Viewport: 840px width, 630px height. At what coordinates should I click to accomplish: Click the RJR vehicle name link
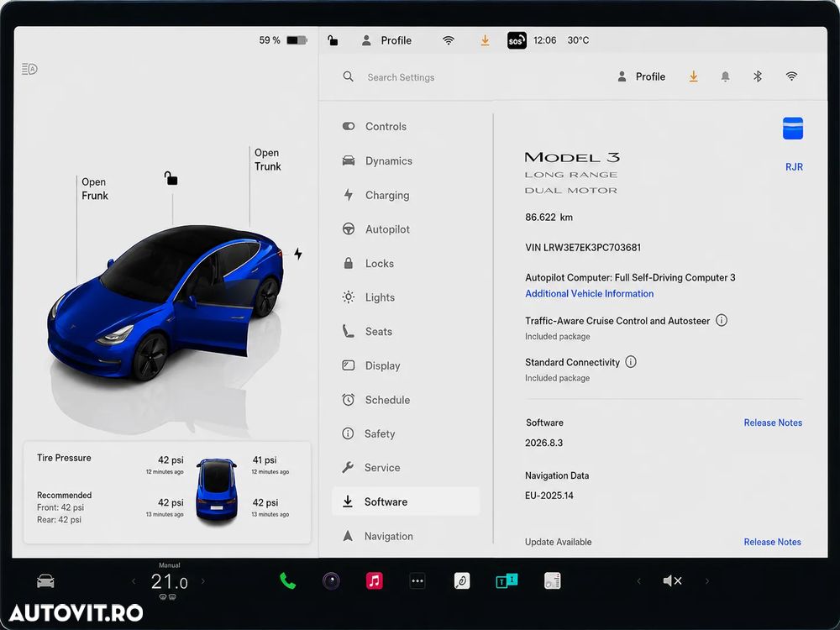(794, 167)
